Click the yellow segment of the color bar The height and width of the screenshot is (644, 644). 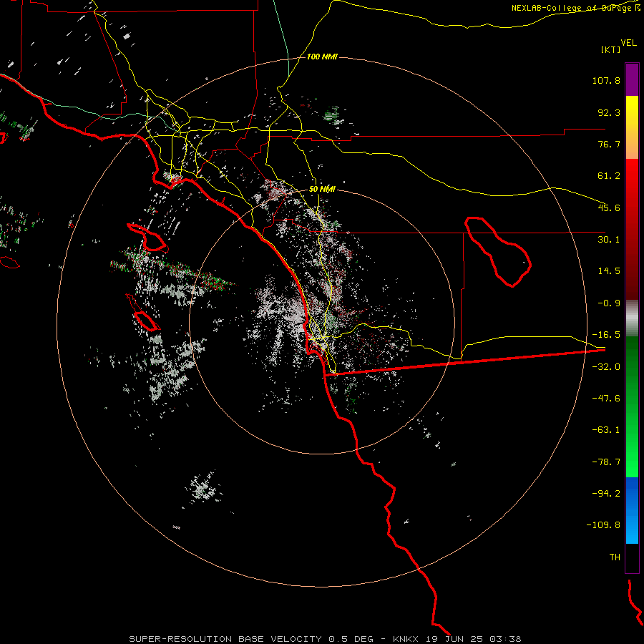632,127
